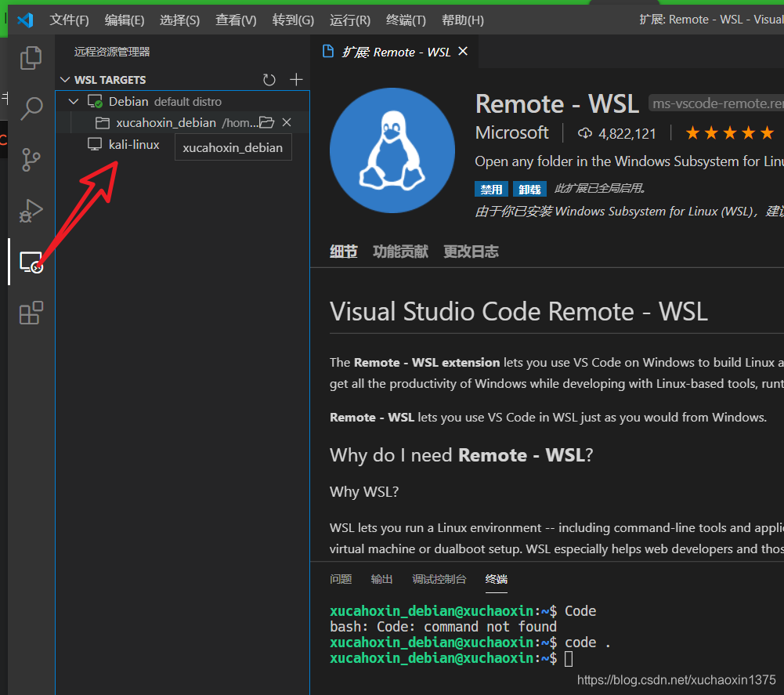Collapse the WSL TARGETS section

point(65,80)
